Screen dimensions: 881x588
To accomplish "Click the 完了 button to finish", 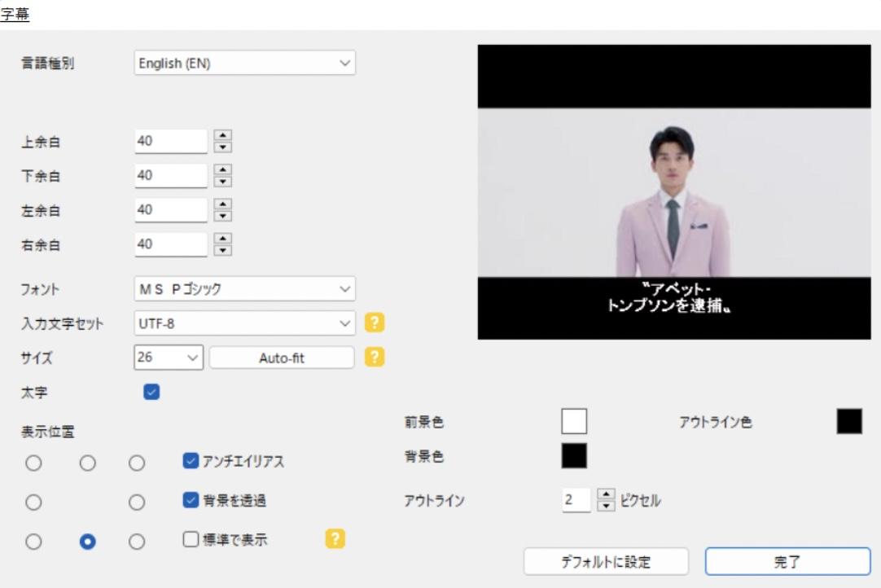I will click(x=788, y=561).
